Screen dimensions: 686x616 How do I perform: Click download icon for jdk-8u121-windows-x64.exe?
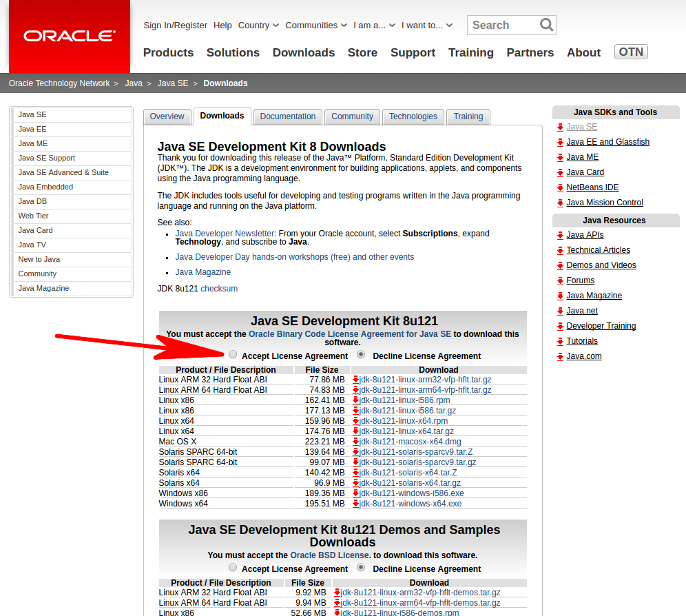click(x=355, y=504)
